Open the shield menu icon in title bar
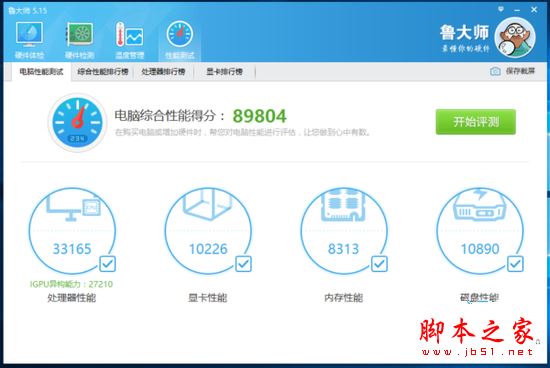 501,9
